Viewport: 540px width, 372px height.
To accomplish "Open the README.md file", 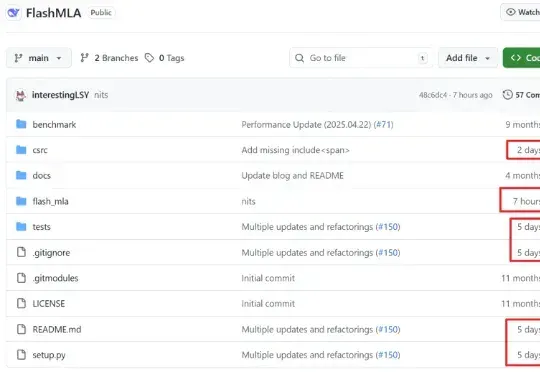I will 57,330.
